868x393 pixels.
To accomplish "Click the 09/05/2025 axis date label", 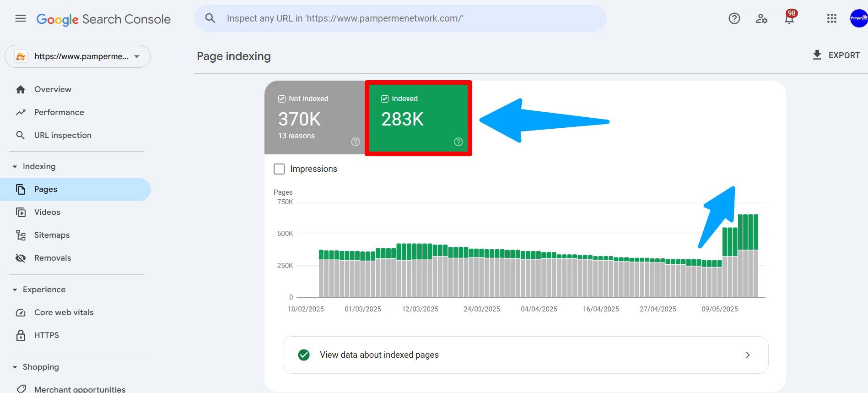I will point(720,309).
